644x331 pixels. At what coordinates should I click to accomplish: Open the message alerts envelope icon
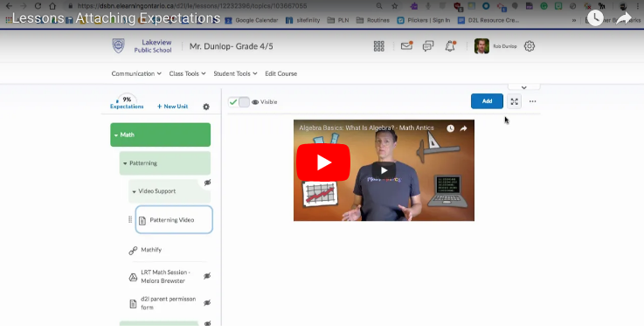[406, 45]
